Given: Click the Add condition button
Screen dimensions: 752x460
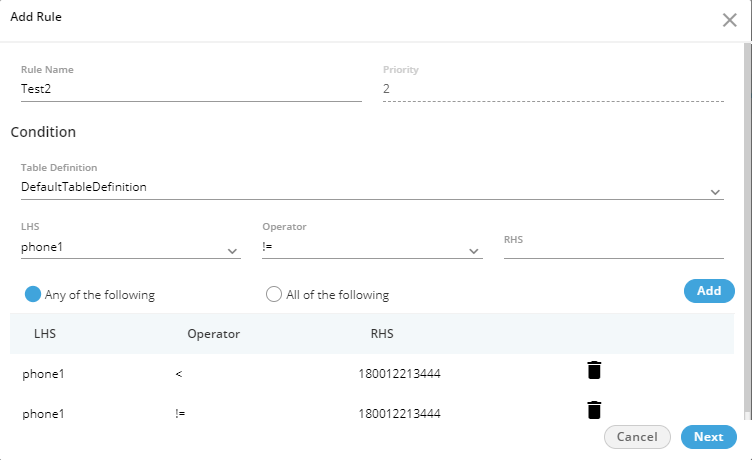Looking at the screenshot, I should [x=708, y=291].
